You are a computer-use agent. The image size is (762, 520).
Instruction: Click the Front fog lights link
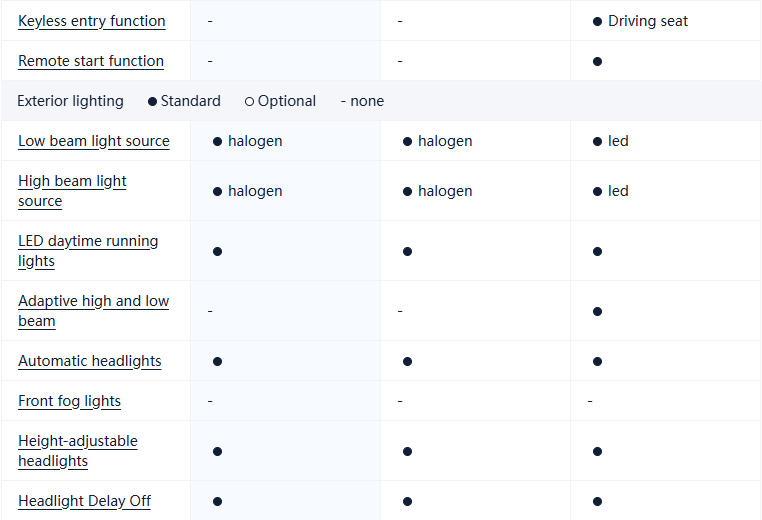[x=70, y=401]
